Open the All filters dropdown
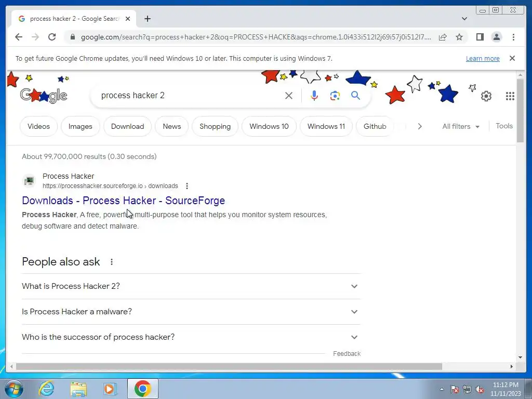The width and height of the screenshot is (532, 399). tap(461, 126)
